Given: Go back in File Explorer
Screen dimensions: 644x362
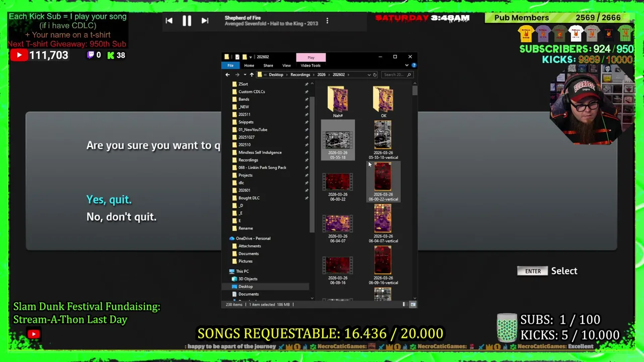Looking at the screenshot, I should pos(227,74).
